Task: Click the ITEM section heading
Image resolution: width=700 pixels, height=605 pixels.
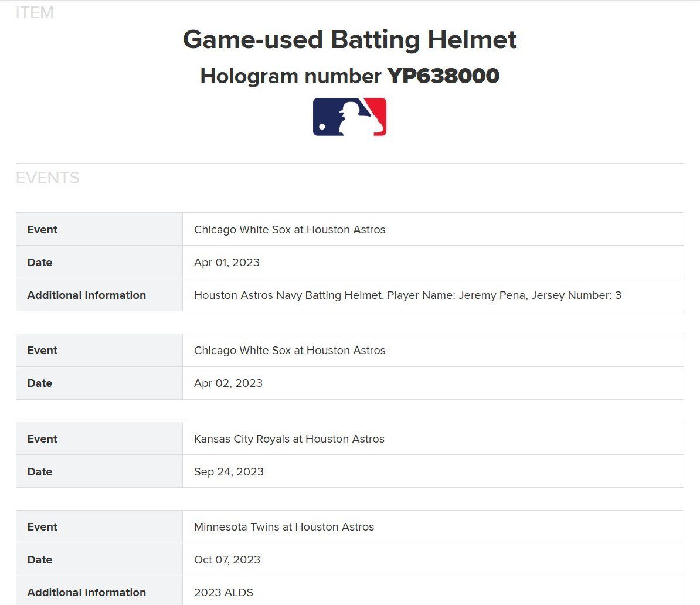Action: point(35,12)
